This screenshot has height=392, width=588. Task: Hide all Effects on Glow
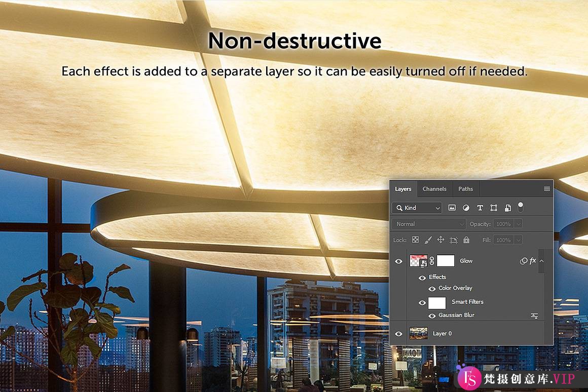click(422, 278)
